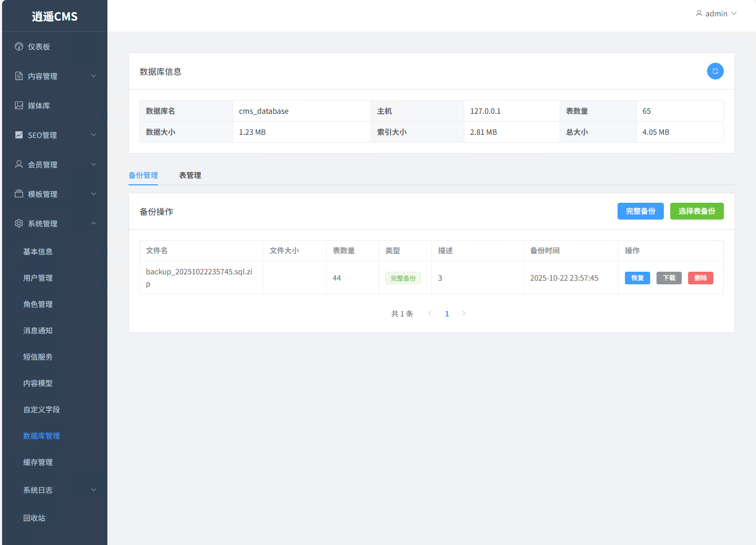Expand the 系统日志 submenu chevron
This screenshot has height=545, width=756.
pos(94,490)
